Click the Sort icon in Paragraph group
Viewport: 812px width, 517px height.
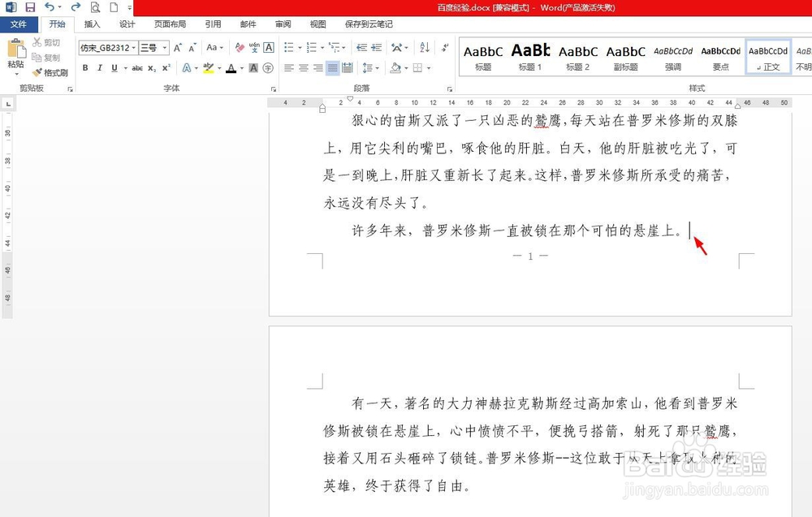[425, 49]
